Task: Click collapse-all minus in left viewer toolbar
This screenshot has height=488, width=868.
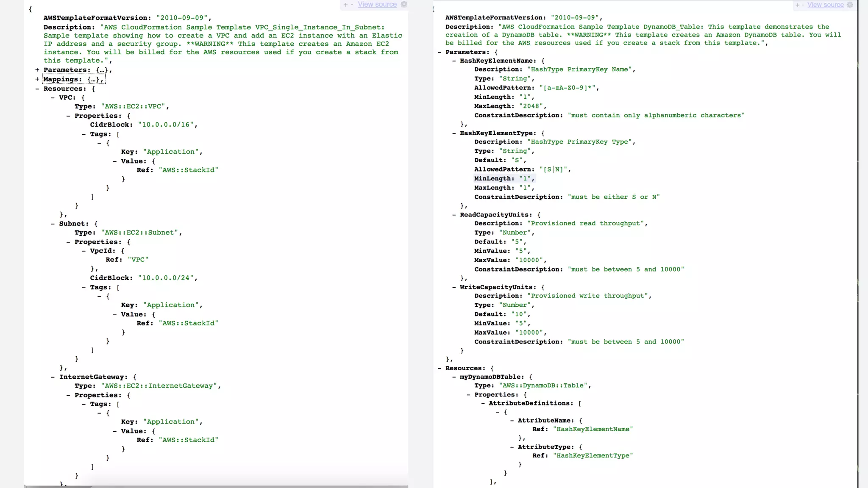Action: coord(352,5)
